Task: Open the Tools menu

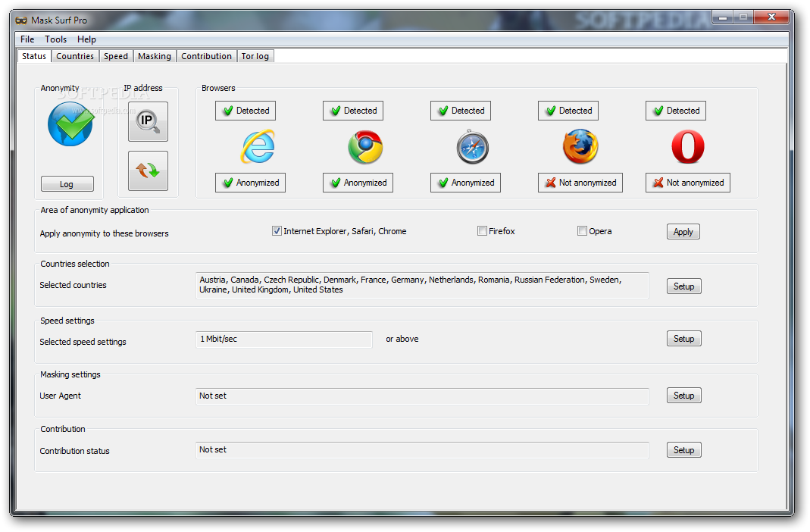Action: [56, 39]
